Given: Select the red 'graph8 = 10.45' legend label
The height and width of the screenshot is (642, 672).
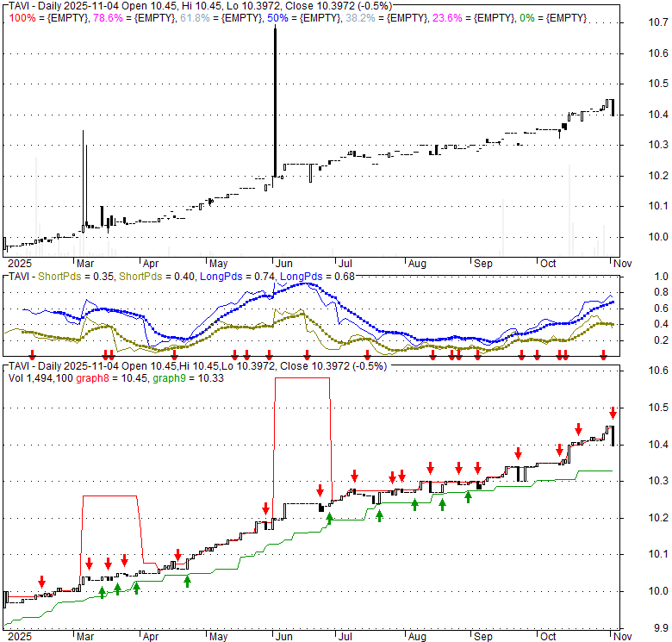Looking at the screenshot, I should coord(112,378).
